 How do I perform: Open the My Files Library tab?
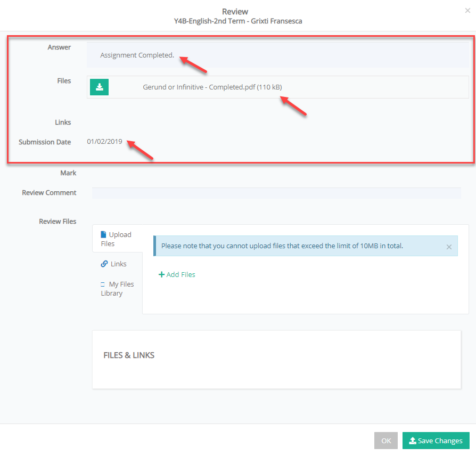point(117,289)
